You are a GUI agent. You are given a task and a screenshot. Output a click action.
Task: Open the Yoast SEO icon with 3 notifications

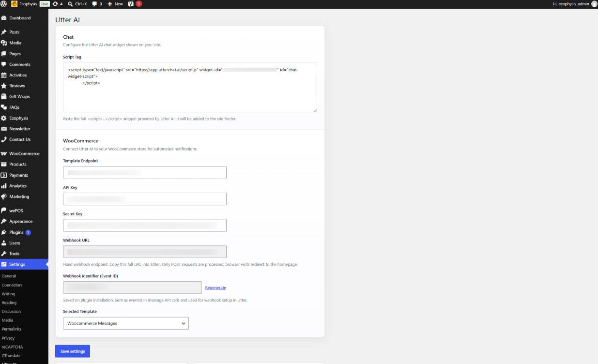click(131, 4)
